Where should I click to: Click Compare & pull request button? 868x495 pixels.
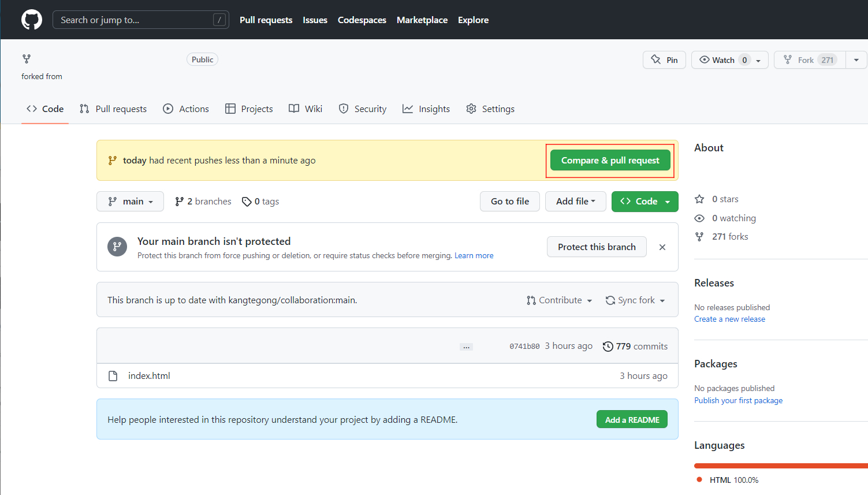click(610, 161)
